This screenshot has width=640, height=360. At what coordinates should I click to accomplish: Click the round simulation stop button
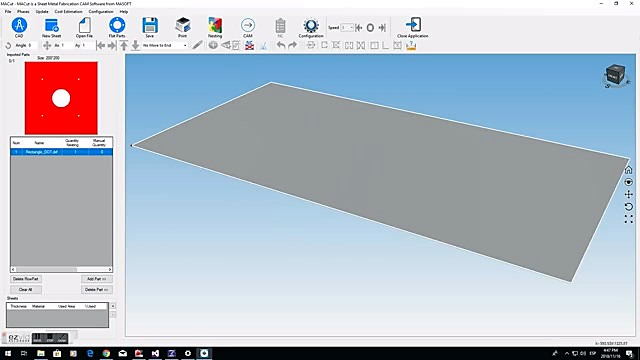pos(370,28)
